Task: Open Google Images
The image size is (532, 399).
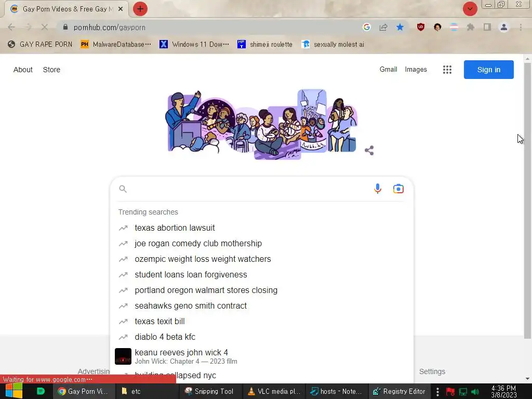Action: pos(416,69)
